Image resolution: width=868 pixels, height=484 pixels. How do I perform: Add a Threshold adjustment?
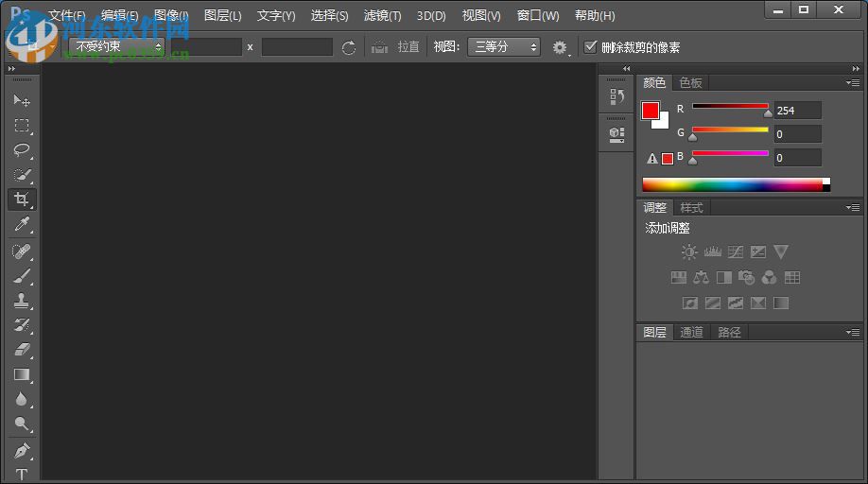pos(735,303)
